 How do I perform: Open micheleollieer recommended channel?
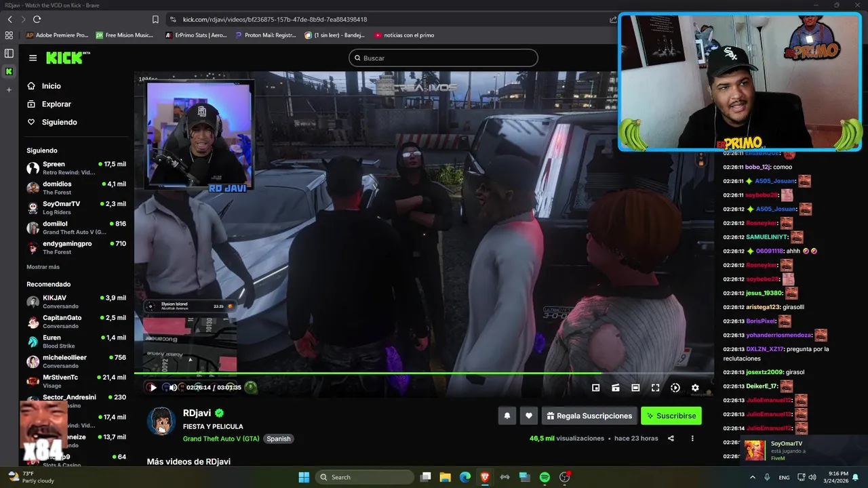[x=76, y=361]
